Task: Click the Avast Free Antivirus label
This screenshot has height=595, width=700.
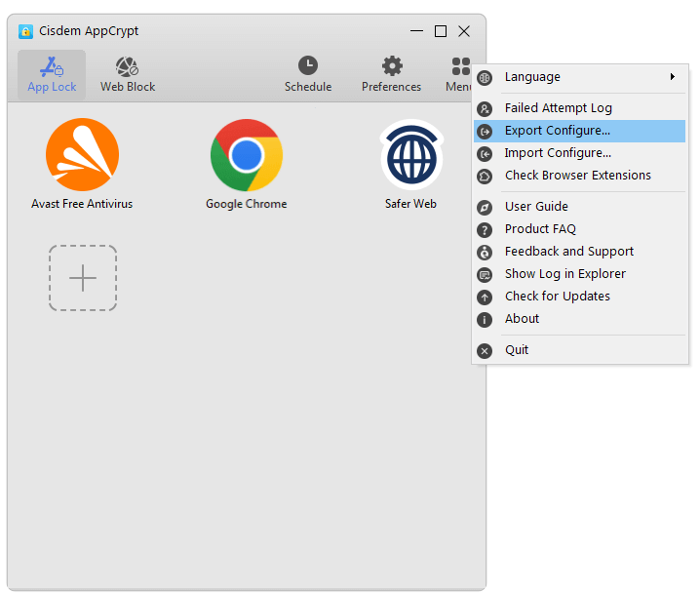Action: [x=82, y=204]
